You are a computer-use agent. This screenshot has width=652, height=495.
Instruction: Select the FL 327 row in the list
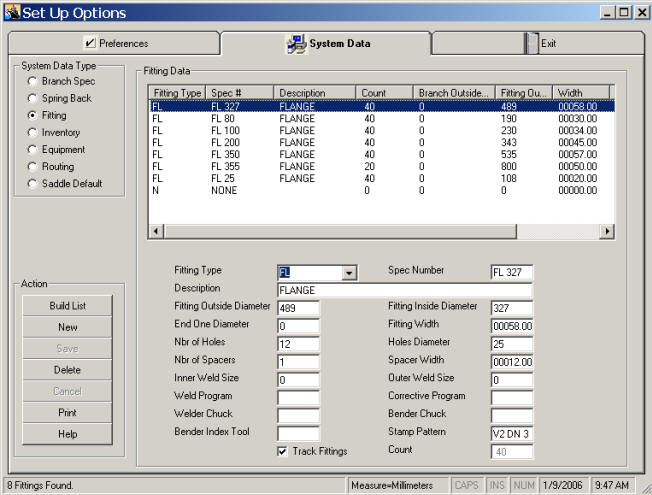[382, 106]
